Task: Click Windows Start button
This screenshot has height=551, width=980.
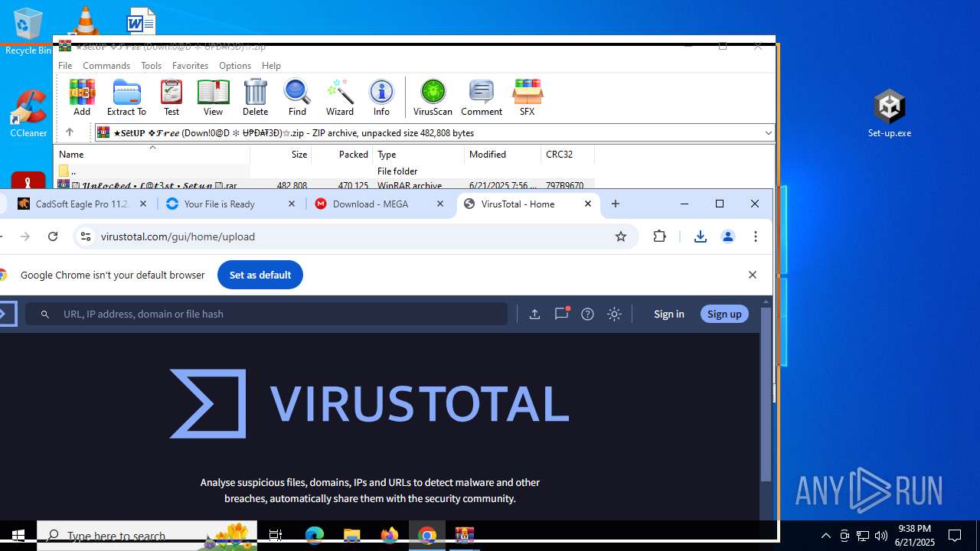Action: pyautogui.click(x=18, y=536)
